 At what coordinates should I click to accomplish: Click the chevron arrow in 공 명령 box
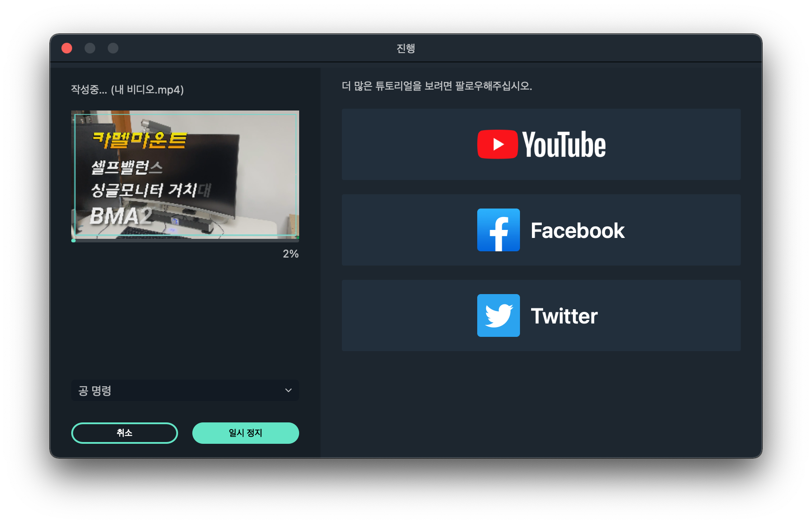[288, 390]
